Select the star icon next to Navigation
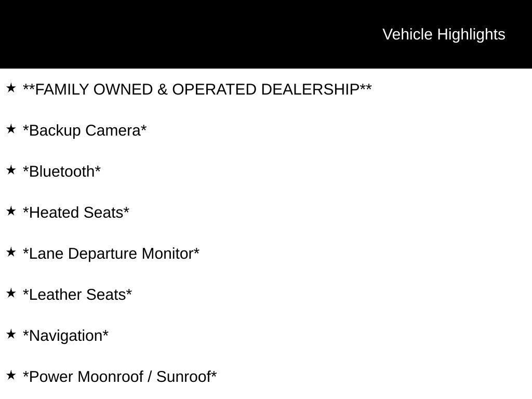The width and height of the screenshot is (532, 399). [x=11, y=334]
